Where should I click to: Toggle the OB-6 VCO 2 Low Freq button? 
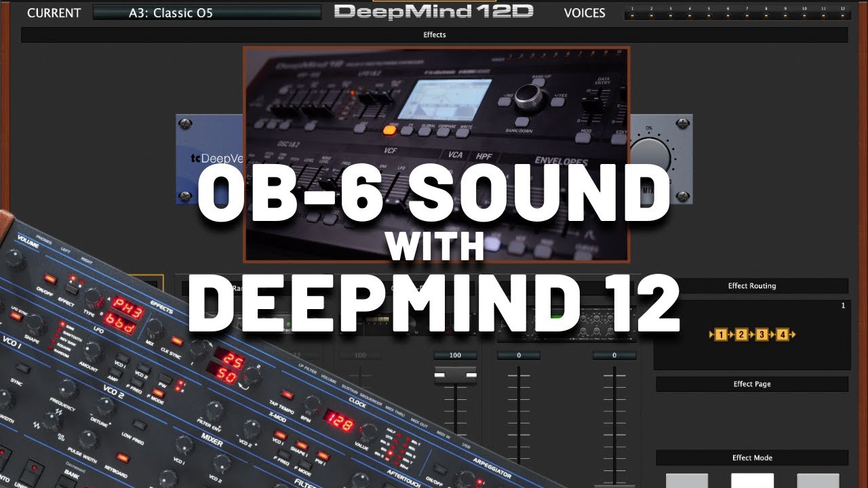pyautogui.click(x=140, y=425)
